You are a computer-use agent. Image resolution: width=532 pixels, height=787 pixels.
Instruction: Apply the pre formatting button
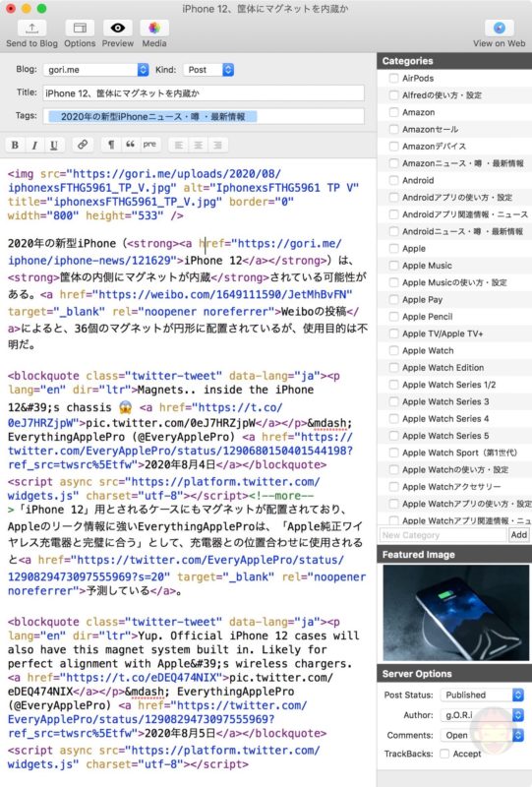[x=149, y=145]
